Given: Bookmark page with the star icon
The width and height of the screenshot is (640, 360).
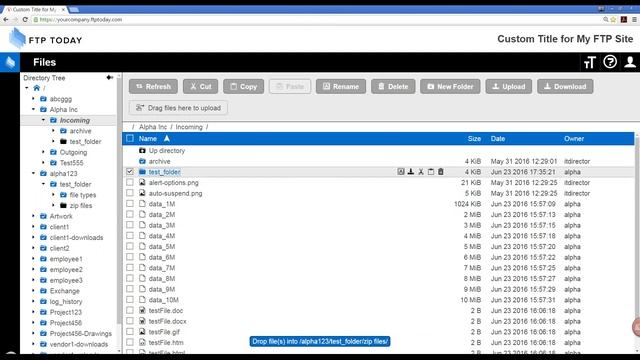Looking at the screenshot, I should (613, 19).
